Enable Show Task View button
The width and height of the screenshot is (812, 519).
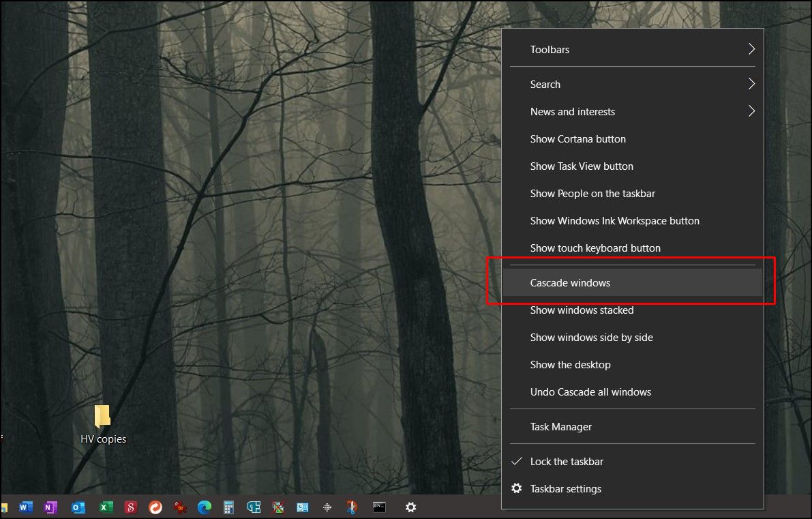[633, 166]
